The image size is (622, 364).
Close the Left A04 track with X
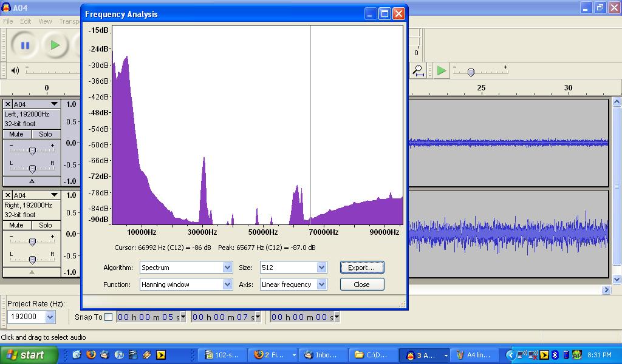[8, 104]
